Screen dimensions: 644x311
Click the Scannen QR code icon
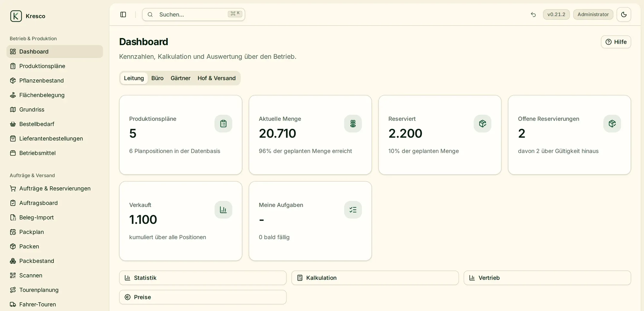pos(13,275)
